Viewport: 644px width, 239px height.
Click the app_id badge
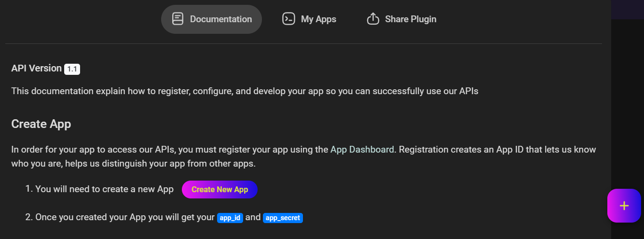click(x=230, y=218)
